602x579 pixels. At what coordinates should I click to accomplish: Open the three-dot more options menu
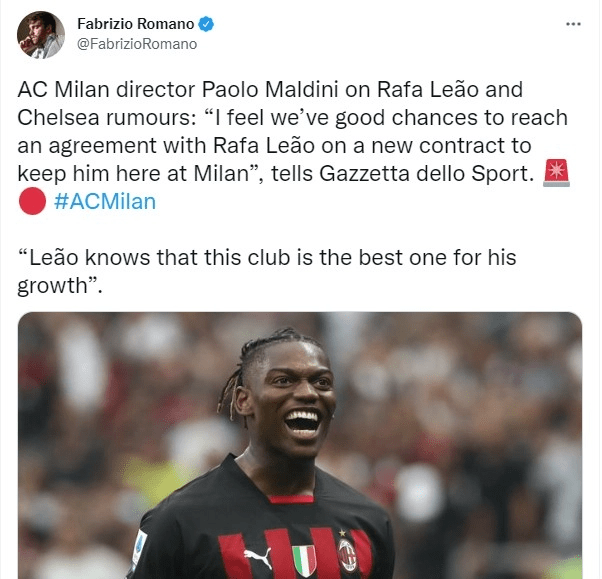click(573, 24)
